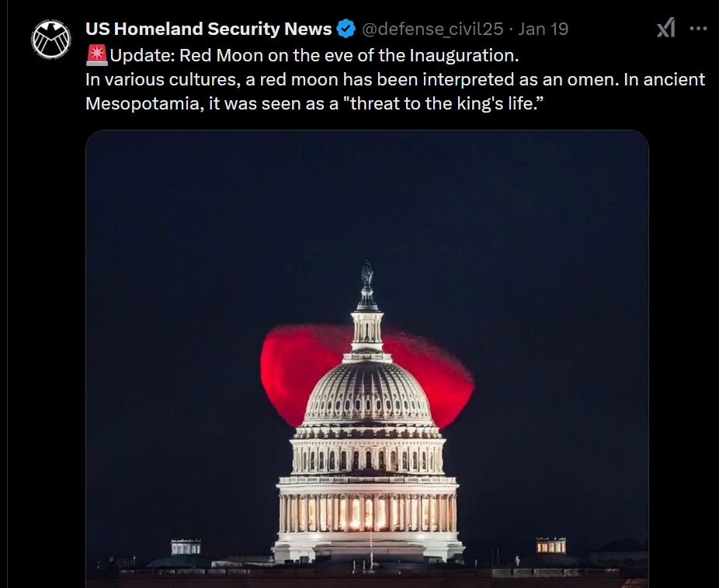The image size is (719, 588).
Task: Click the Mesopotamia quote text line
Action: [x=314, y=103]
